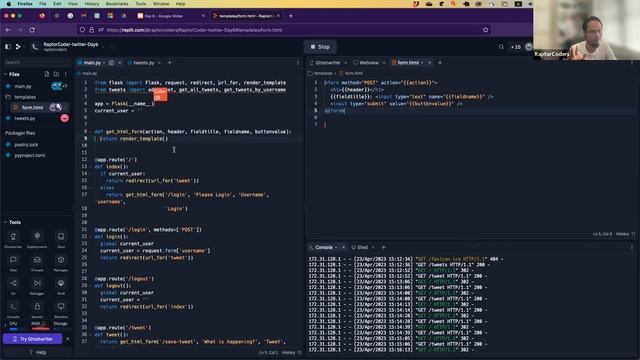Screen dimensions: 640x360
Task: Add a new tab next to Shell
Action: pyautogui.click(x=383, y=247)
